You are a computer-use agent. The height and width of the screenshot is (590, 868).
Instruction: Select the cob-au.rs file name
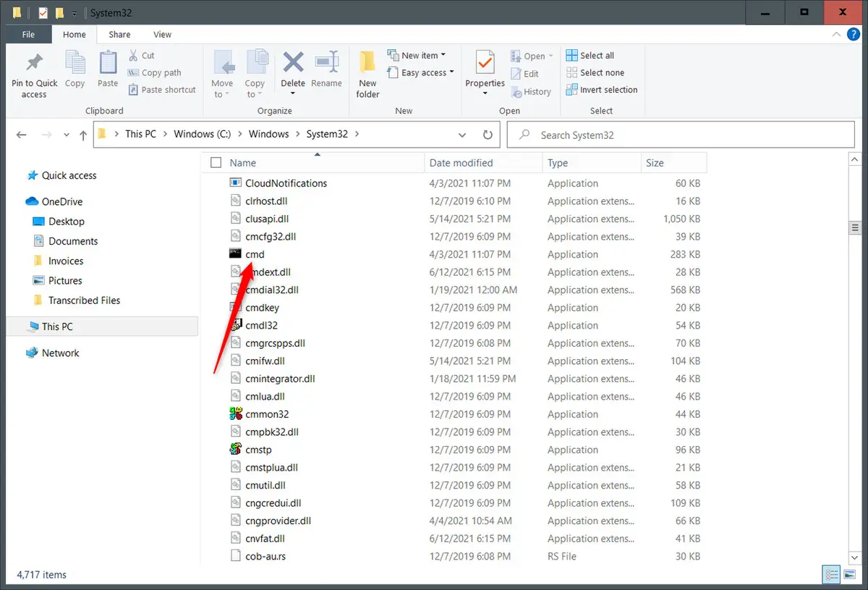point(265,556)
